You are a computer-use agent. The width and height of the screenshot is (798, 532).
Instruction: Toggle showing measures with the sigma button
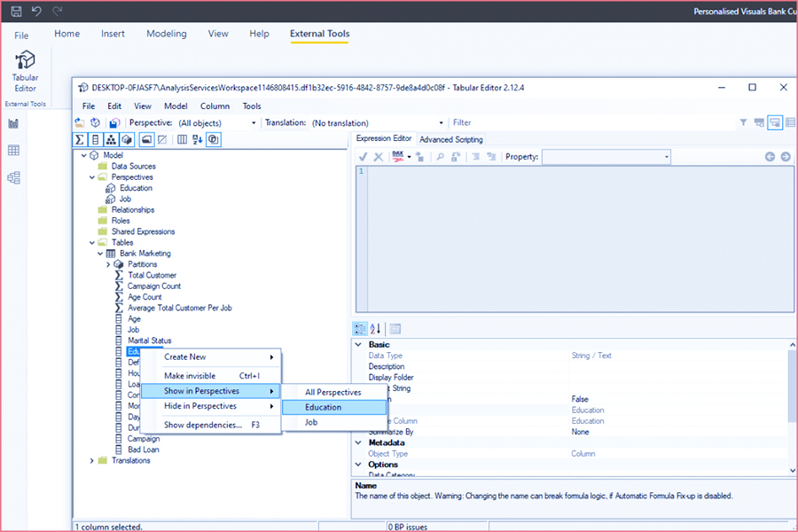tap(80, 139)
